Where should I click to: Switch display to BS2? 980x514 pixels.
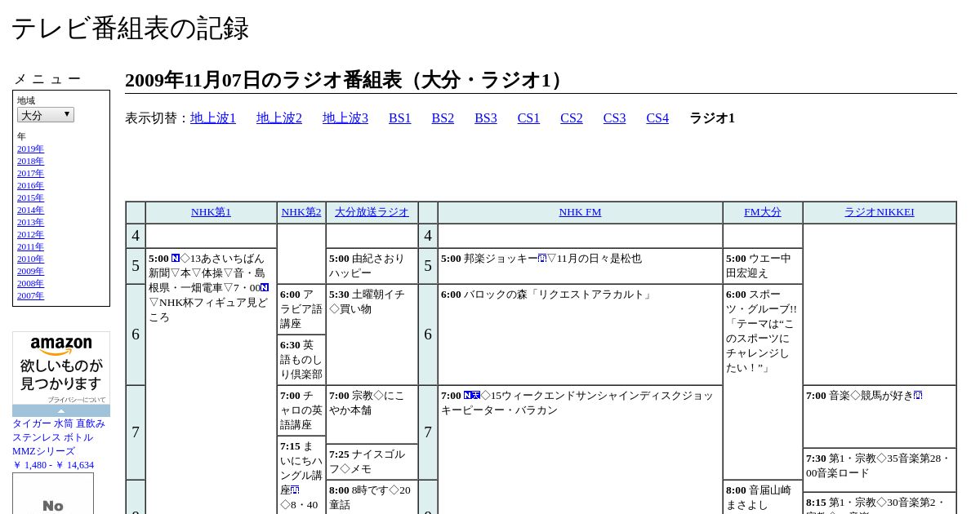[443, 118]
